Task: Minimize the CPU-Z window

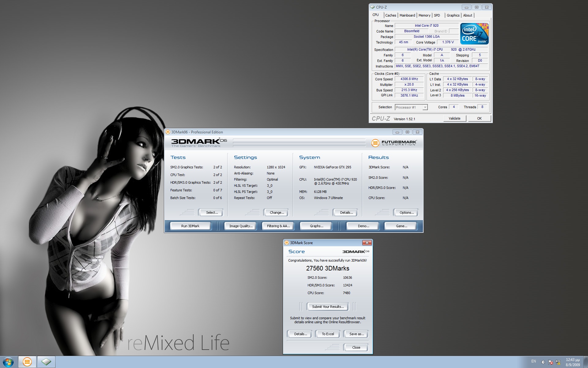Action: [x=466, y=7]
